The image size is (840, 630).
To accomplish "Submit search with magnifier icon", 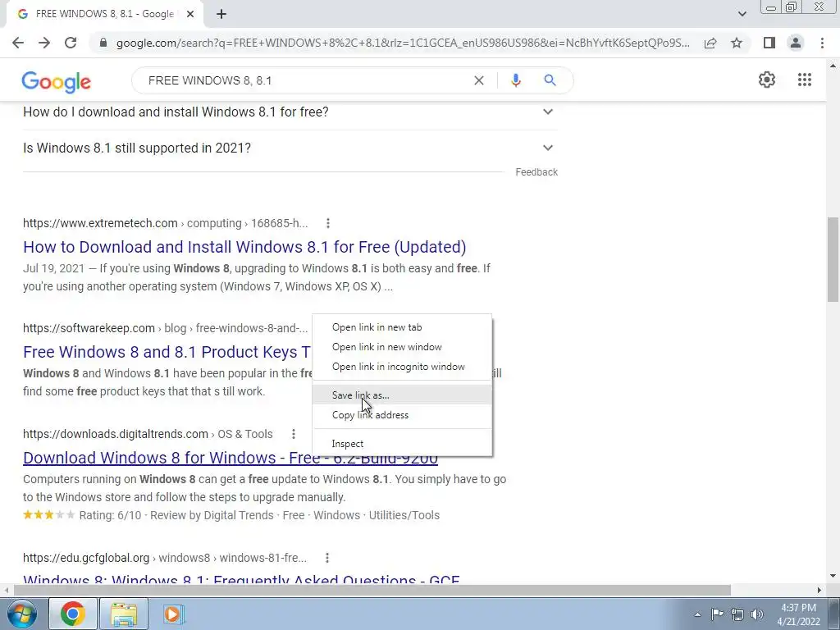I will [x=550, y=80].
